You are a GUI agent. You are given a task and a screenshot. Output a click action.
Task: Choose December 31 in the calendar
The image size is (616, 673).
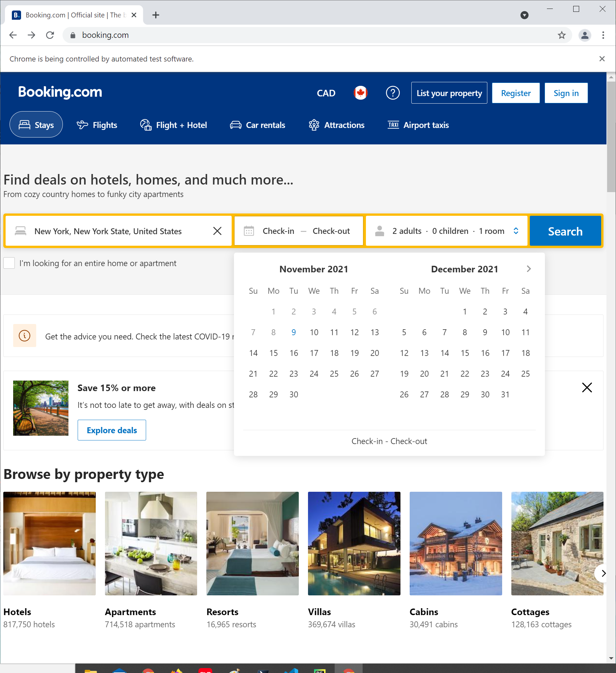tap(505, 394)
